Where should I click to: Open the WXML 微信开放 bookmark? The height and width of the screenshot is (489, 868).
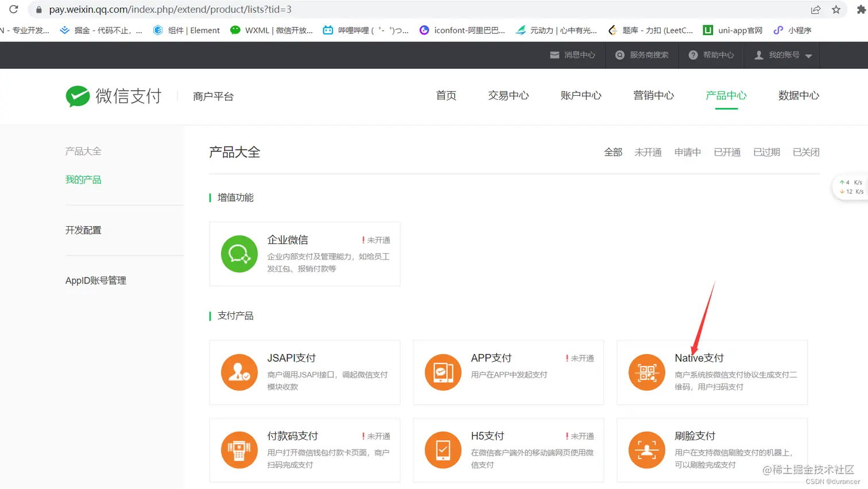coord(272,30)
